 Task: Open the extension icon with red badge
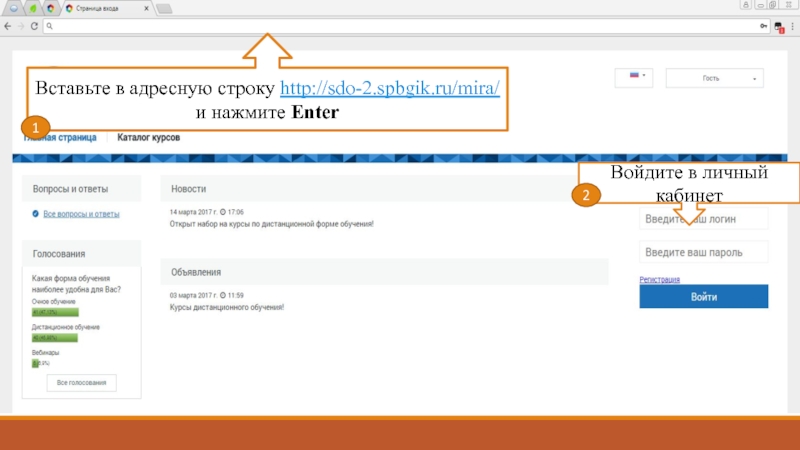[778, 27]
